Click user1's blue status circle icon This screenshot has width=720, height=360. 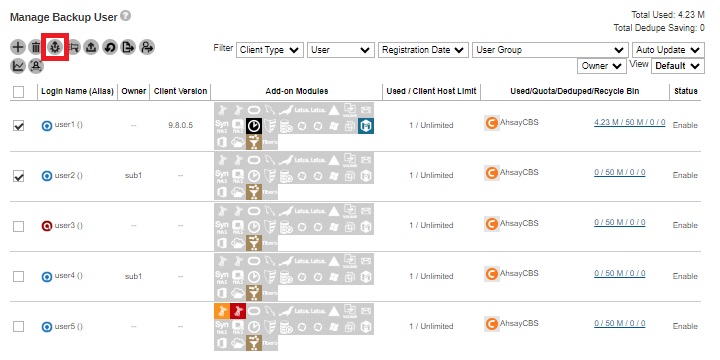(x=47, y=125)
